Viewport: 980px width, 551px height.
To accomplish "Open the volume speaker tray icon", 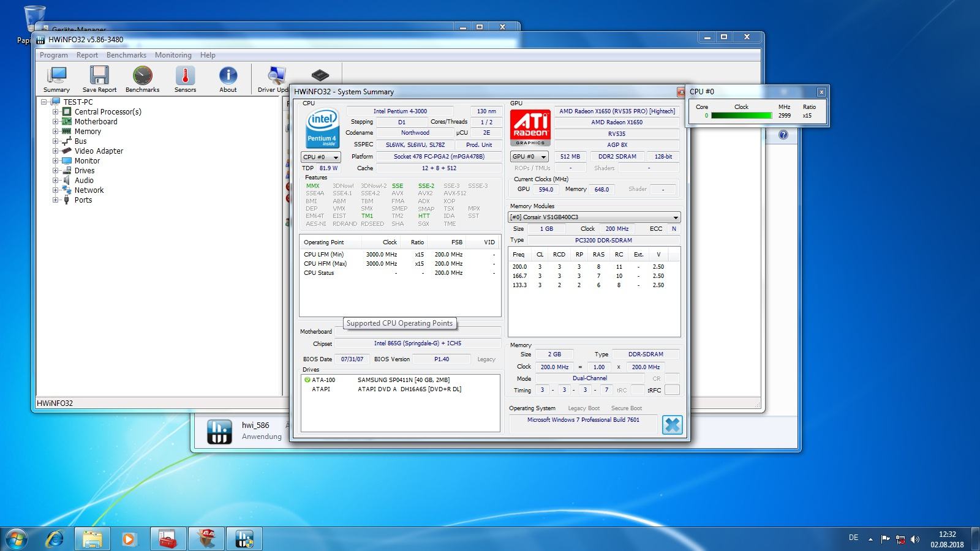I will tap(915, 539).
